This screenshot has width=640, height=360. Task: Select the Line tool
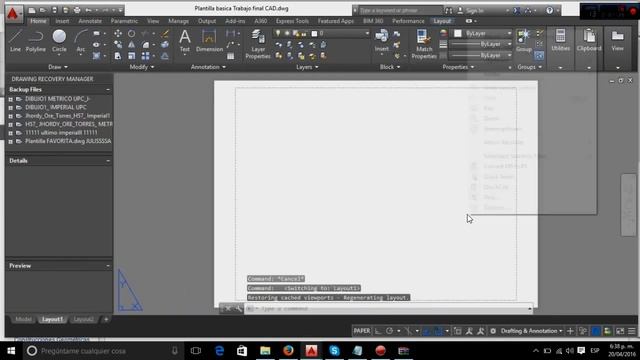[x=15, y=41]
